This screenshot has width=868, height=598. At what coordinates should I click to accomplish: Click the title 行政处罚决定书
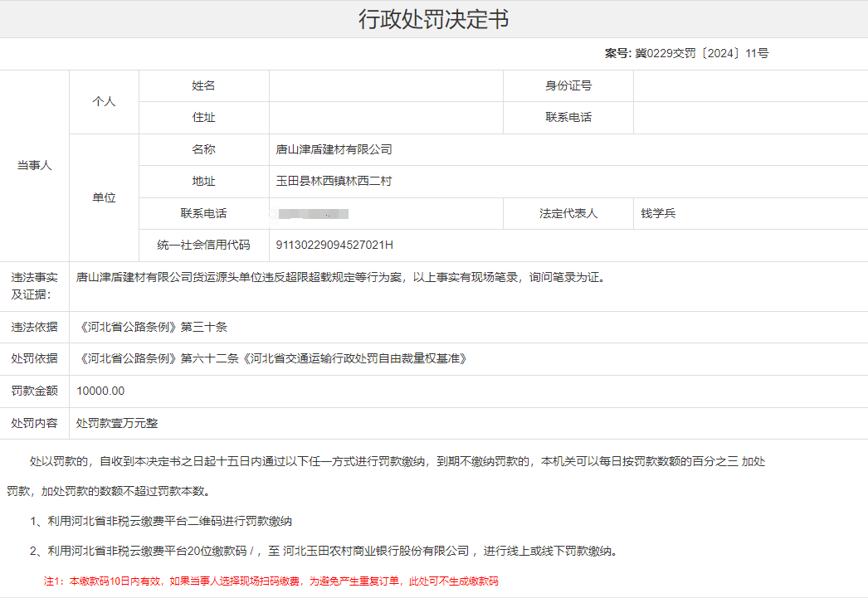click(x=433, y=19)
